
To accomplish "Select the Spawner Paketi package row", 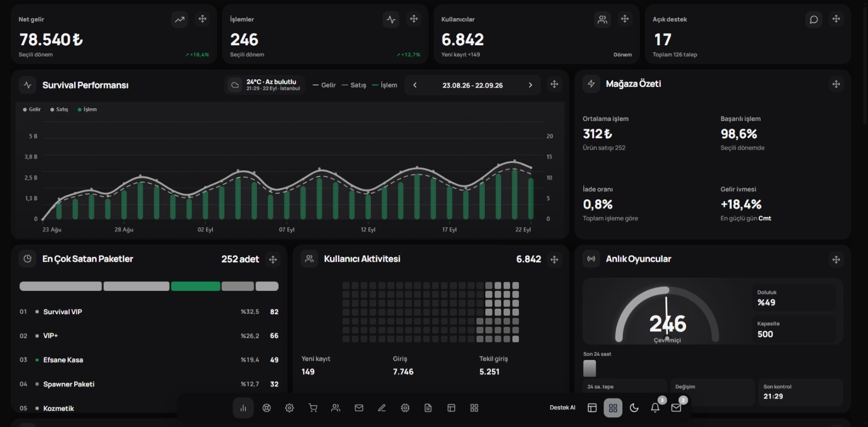I will [x=149, y=384].
